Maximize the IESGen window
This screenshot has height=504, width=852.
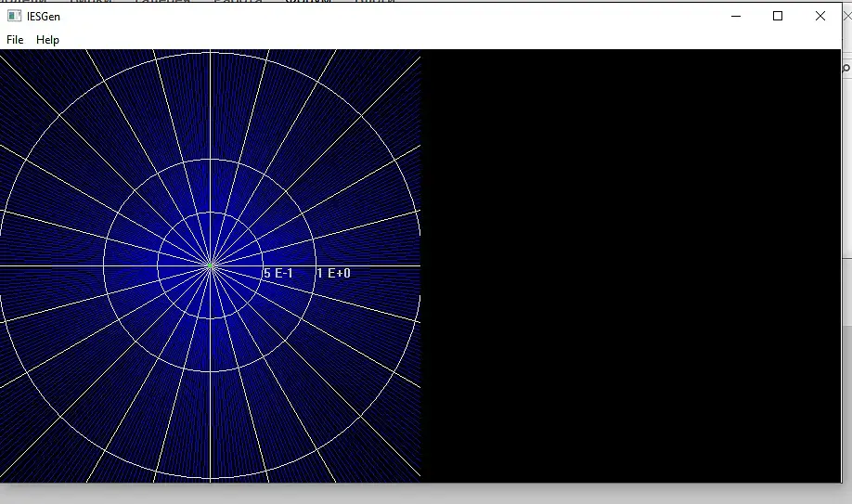click(778, 17)
